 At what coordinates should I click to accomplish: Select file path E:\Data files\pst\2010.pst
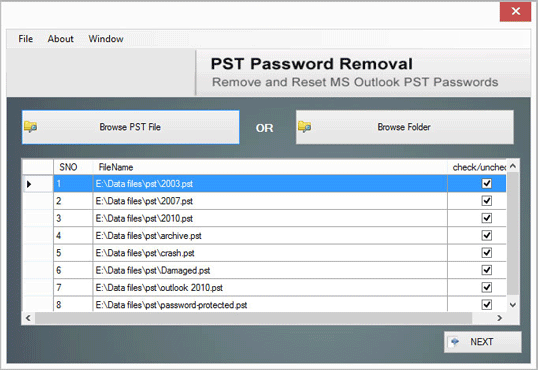tap(144, 218)
